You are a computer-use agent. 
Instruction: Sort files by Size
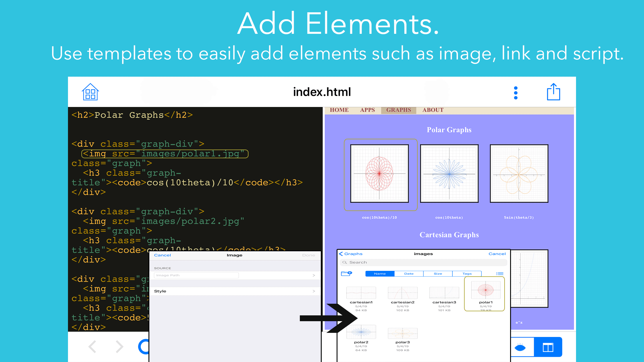437,273
